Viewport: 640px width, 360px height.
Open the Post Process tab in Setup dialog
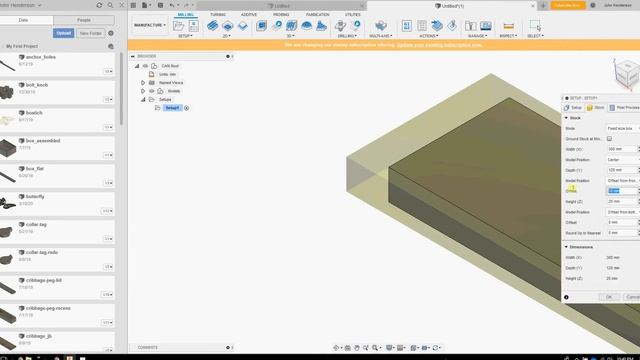pos(624,108)
